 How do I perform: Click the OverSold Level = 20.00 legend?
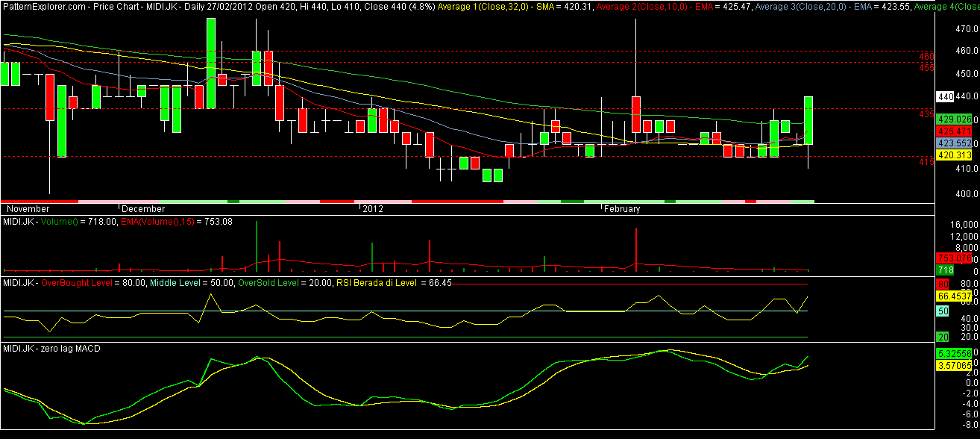click(286, 283)
